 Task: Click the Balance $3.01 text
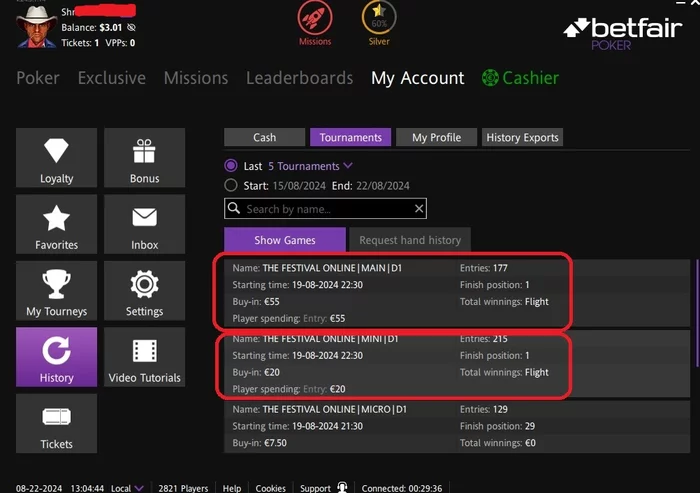click(92, 28)
